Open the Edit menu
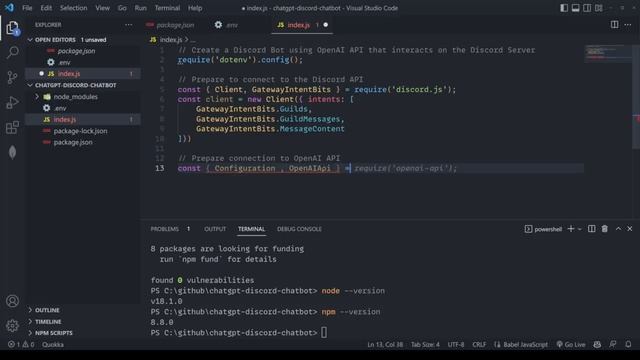This screenshot has height=360, width=640. click(x=46, y=8)
